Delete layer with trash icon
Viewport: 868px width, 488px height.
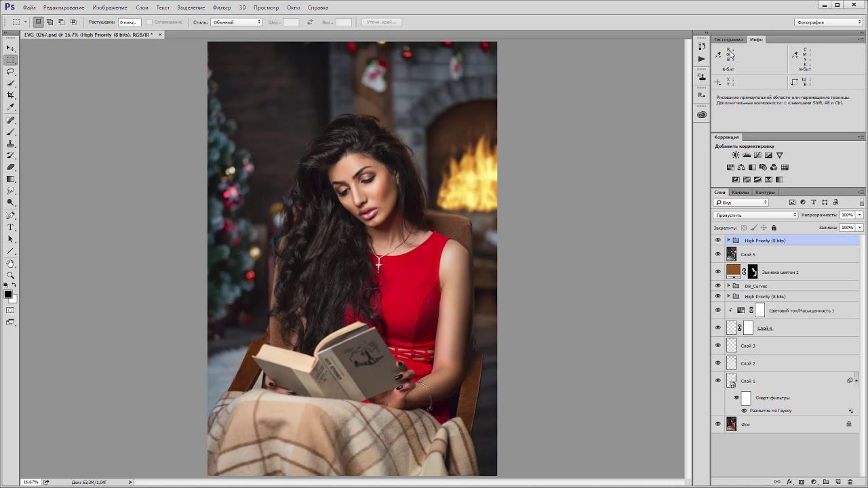(850, 482)
